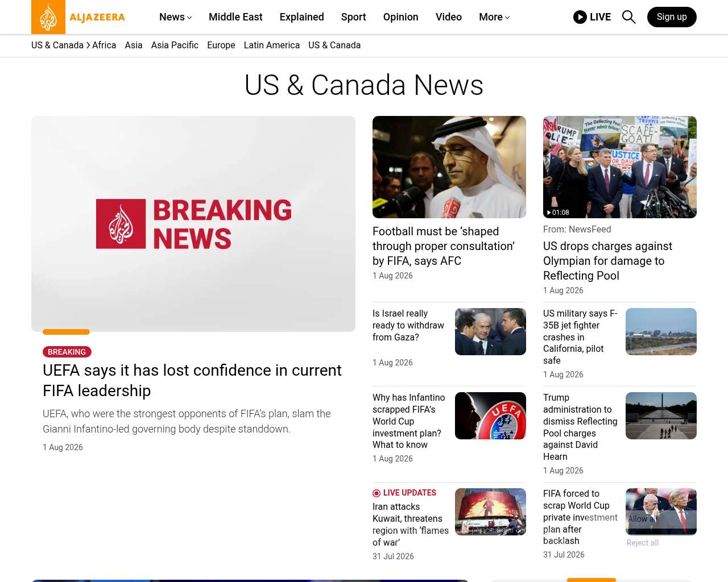Open 'Why has Infantino scrapped' article
Viewport: 728px width, 582px height.
409,421
